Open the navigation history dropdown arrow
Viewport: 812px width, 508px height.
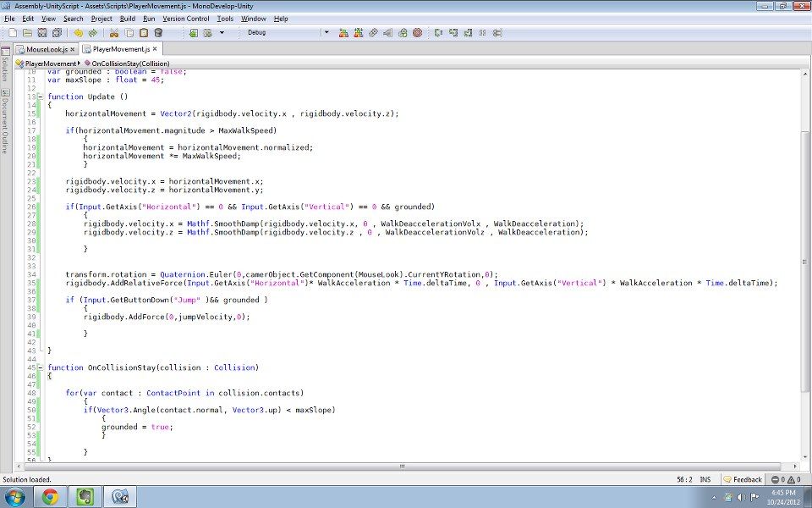222,33
